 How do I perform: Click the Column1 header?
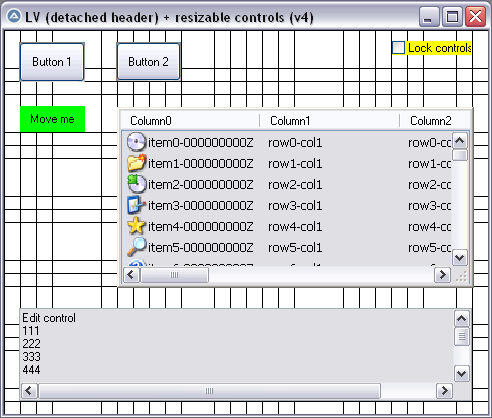tap(329, 120)
